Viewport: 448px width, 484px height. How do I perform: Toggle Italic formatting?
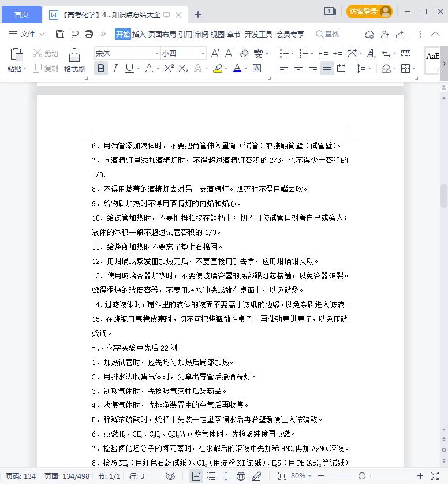[115, 68]
